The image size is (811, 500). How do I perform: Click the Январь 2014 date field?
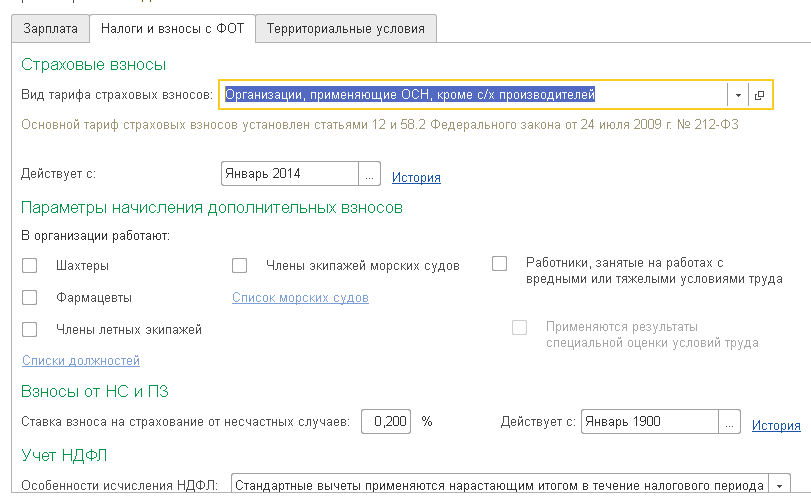coord(289,174)
